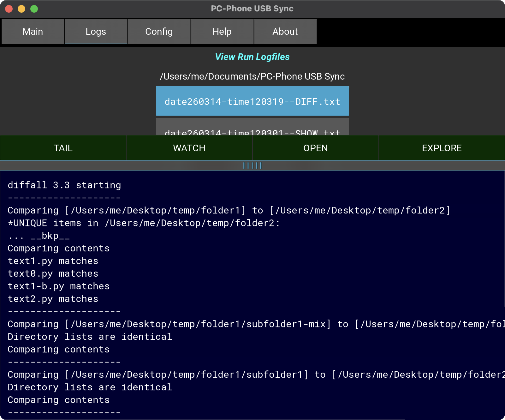
Task: Select the Logs tab
Action: coord(96,32)
